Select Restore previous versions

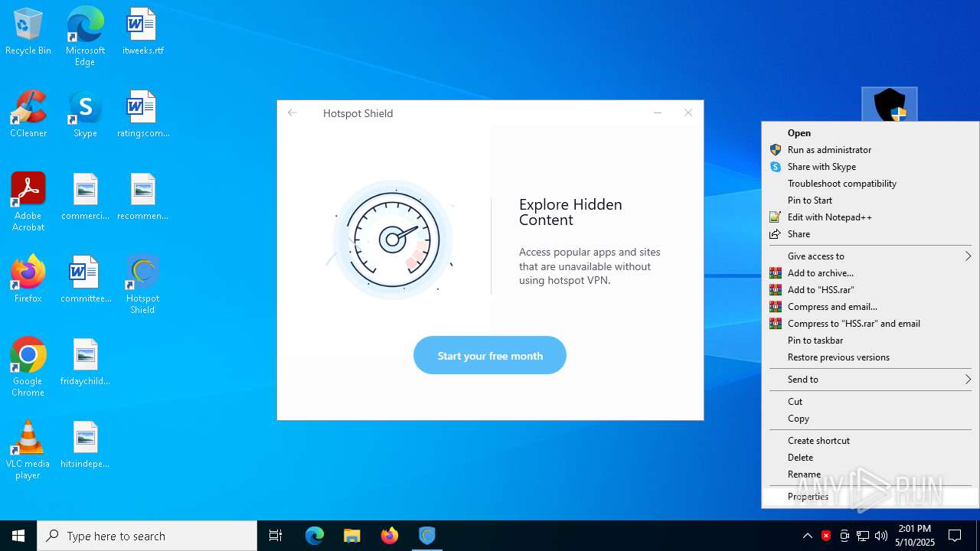tap(871, 357)
